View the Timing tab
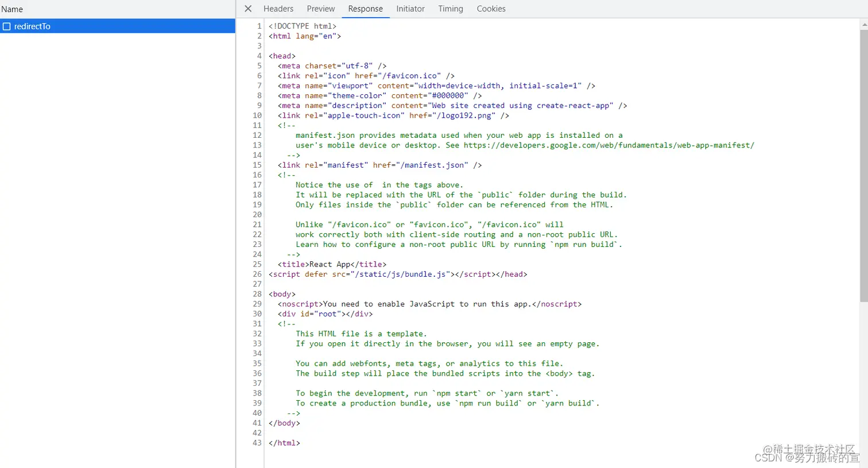This screenshot has height=468, width=868. (451, 9)
